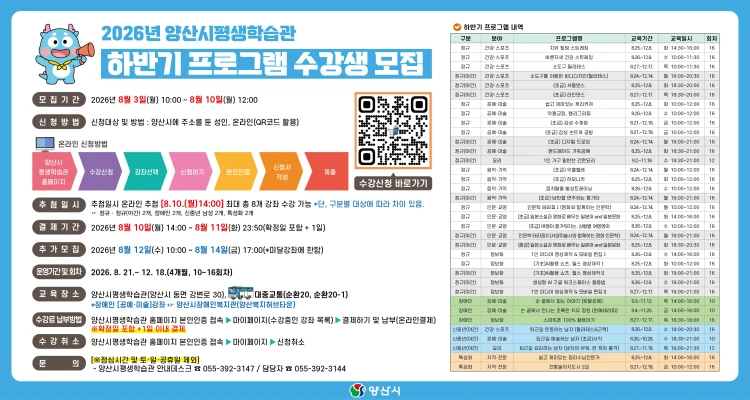Click the 수강료 납부방법 label pill

coord(59,320)
